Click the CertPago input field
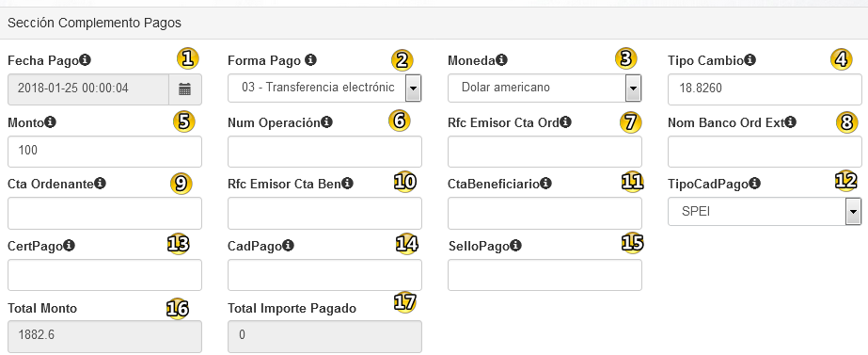Screen dimensions: 868x355 tap(104, 275)
